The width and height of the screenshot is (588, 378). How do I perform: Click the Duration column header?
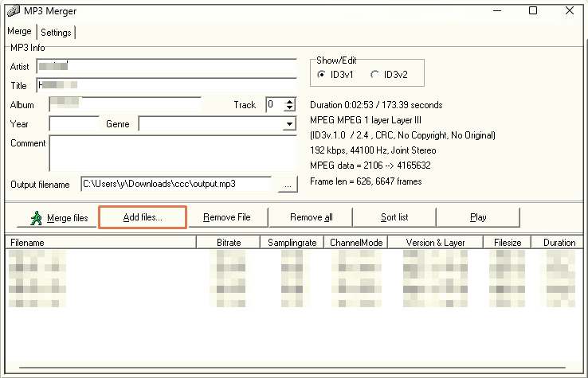pyautogui.click(x=558, y=243)
